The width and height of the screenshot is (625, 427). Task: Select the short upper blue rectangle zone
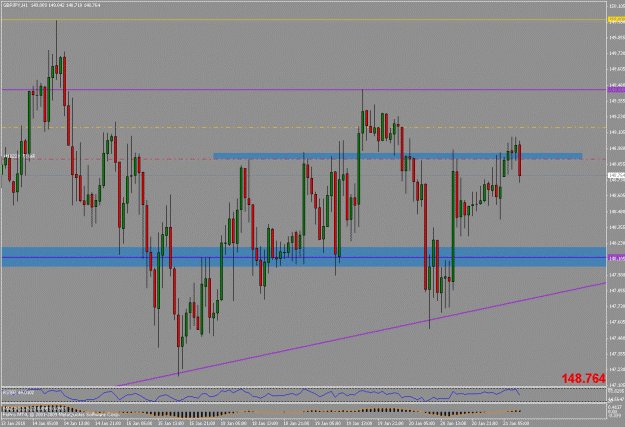398,156
